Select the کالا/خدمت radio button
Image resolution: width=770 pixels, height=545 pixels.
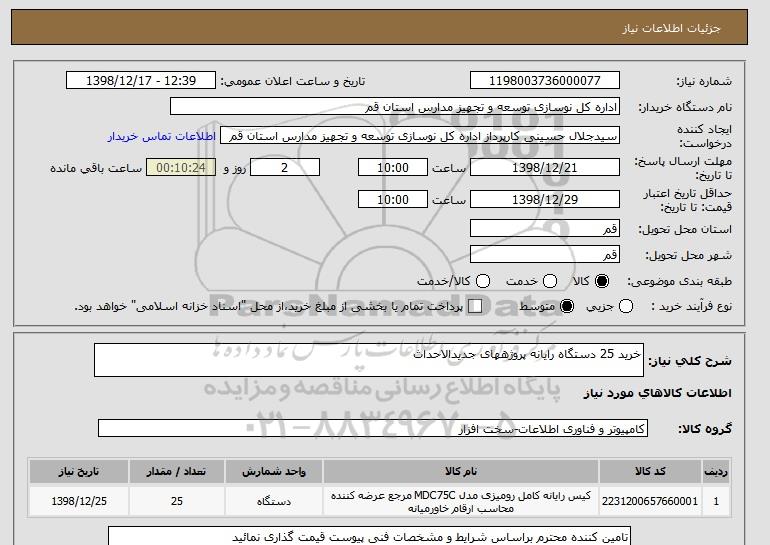[x=483, y=281]
